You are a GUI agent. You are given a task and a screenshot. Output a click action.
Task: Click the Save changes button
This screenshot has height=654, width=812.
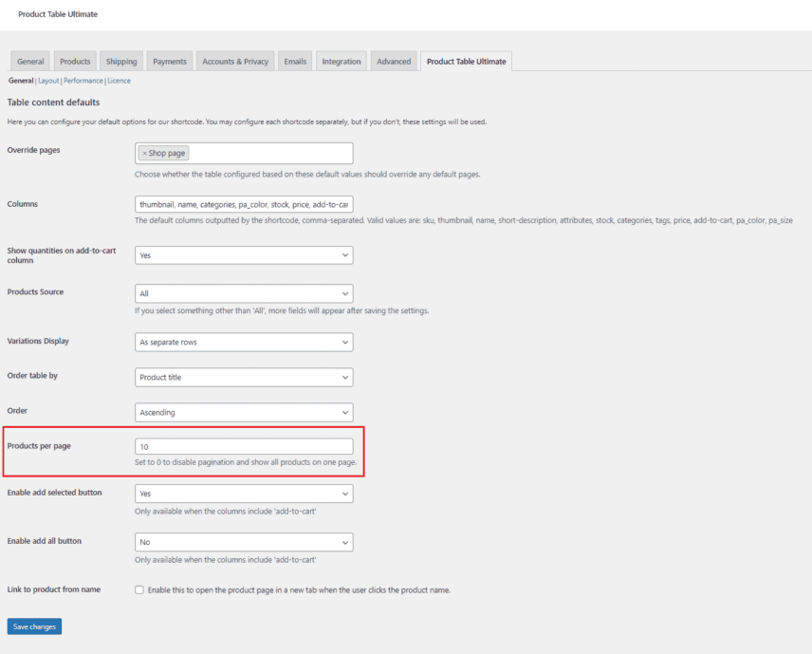click(33, 626)
